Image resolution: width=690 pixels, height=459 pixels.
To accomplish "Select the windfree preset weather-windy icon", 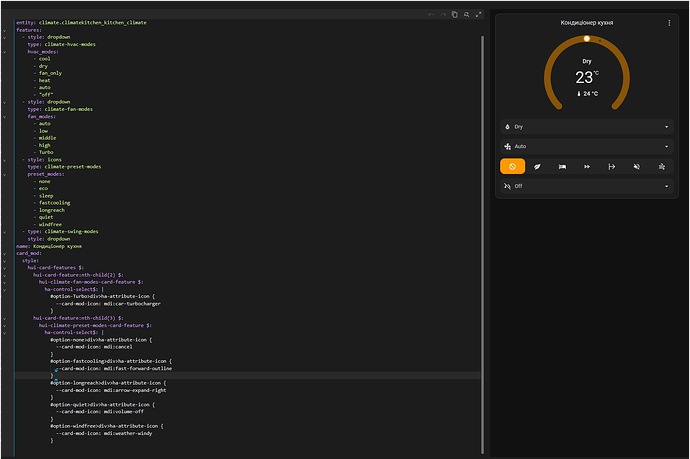I will [661, 166].
